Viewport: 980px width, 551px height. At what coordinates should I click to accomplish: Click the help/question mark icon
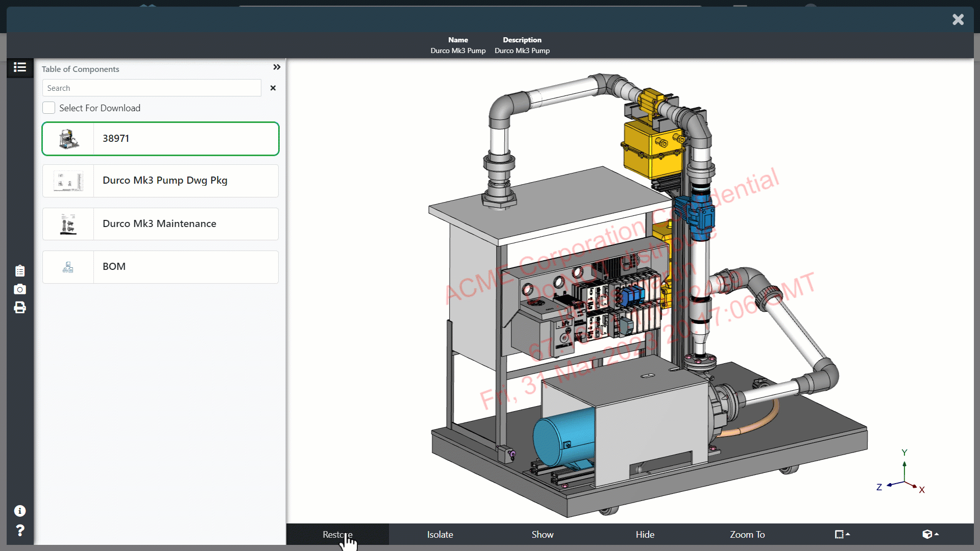[x=19, y=531]
